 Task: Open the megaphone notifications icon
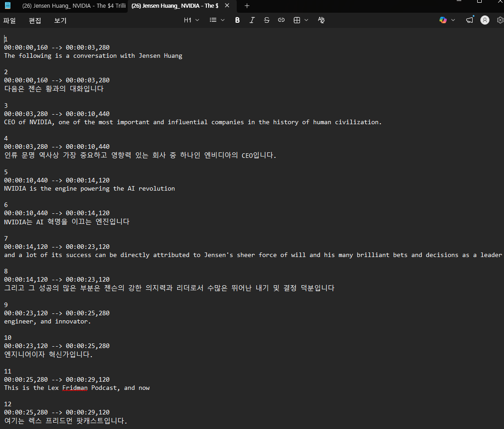coord(469,20)
